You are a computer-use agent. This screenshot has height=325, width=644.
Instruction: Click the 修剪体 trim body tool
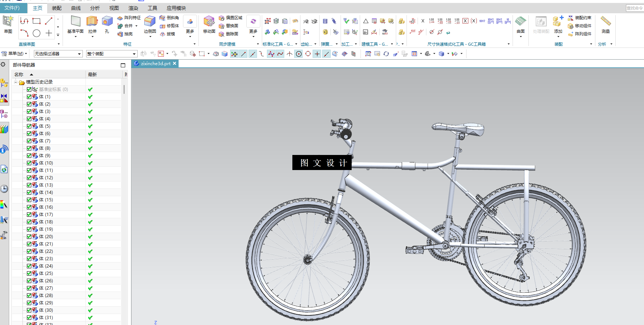[169, 26]
